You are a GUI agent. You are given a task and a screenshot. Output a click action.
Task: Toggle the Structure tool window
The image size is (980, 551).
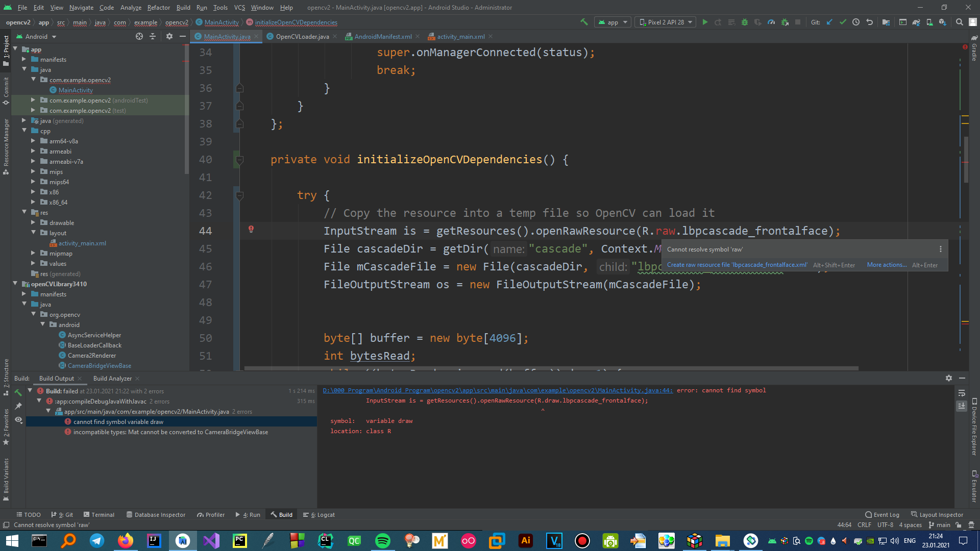(6, 377)
